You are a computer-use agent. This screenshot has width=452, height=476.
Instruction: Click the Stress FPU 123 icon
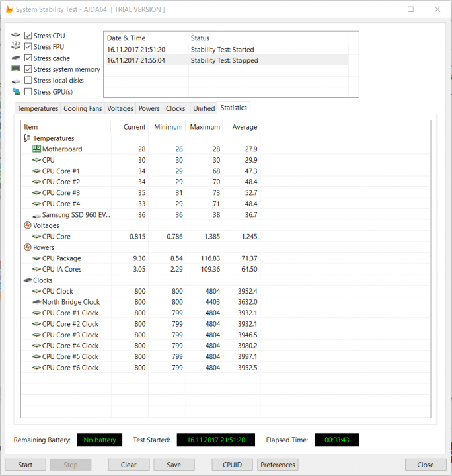point(16,46)
